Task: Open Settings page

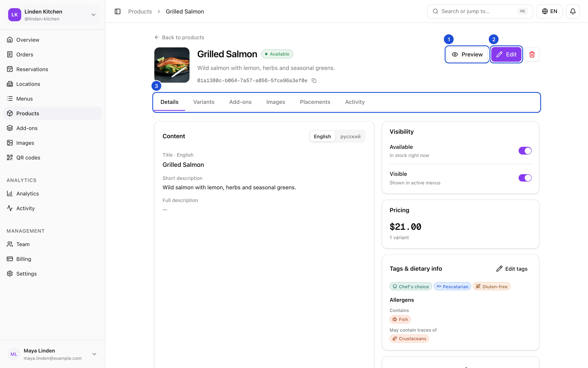Action: coord(52,274)
